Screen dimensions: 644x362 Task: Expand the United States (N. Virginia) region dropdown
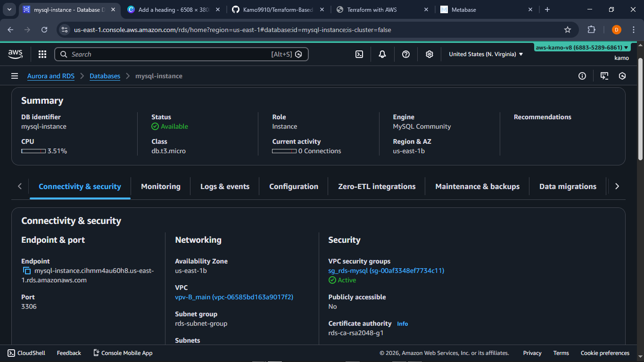[x=486, y=54]
